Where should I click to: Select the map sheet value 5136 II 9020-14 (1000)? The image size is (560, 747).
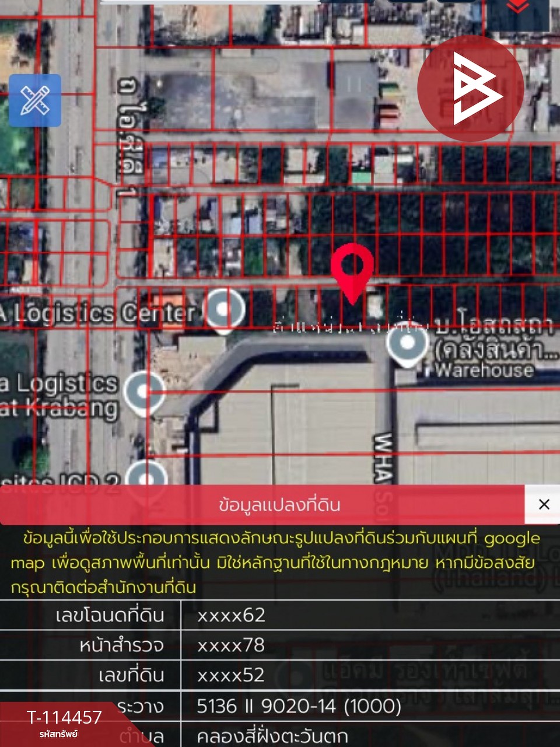[299, 706]
